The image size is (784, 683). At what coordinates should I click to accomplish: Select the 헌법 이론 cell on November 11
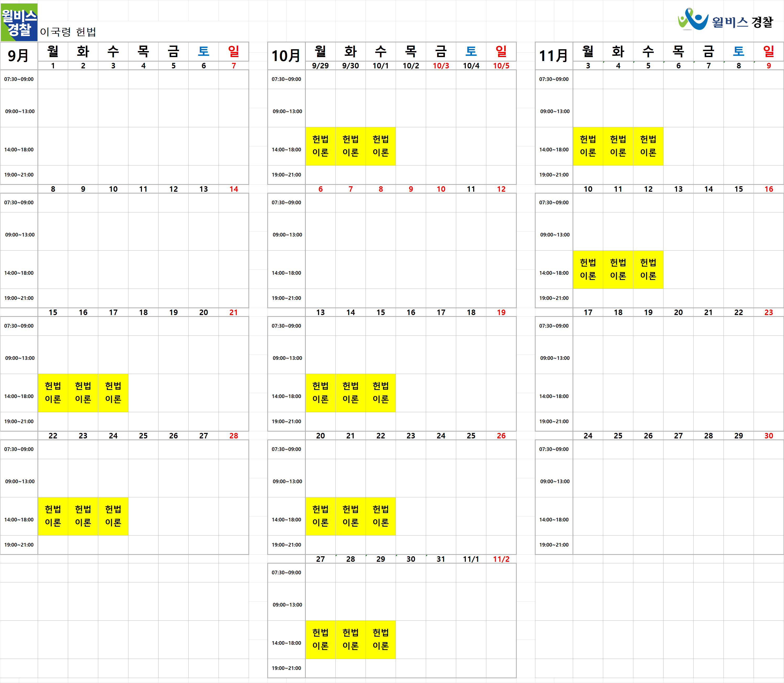(618, 269)
